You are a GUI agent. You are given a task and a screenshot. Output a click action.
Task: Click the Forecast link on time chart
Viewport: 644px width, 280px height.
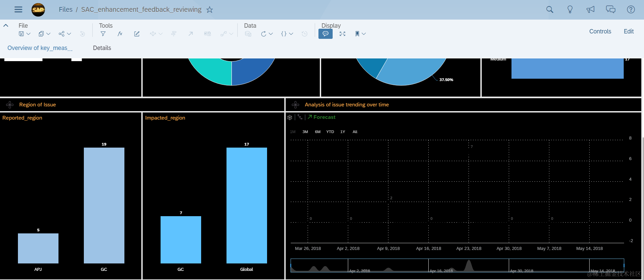pos(321,117)
